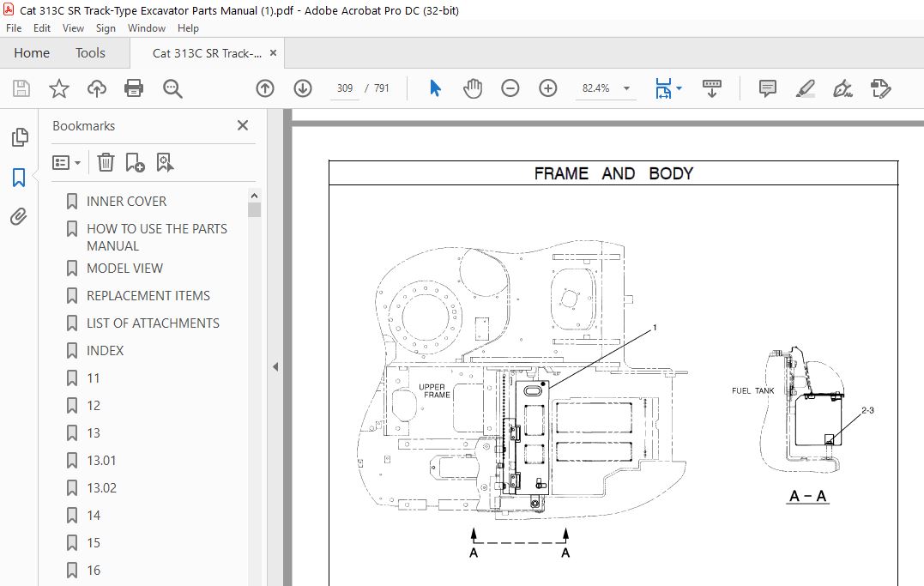
Task: Jump to bookmark 13
Action: pos(94,432)
